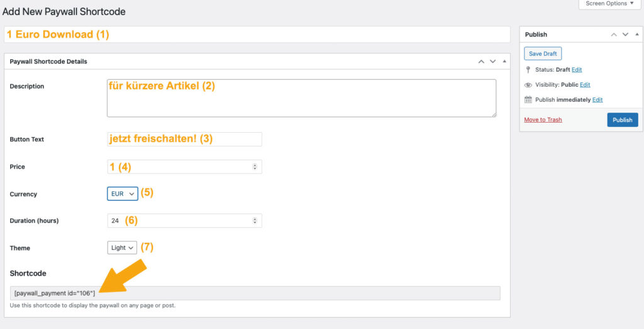Edit the Public visibility link

pyautogui.click(x=585, y=85)
